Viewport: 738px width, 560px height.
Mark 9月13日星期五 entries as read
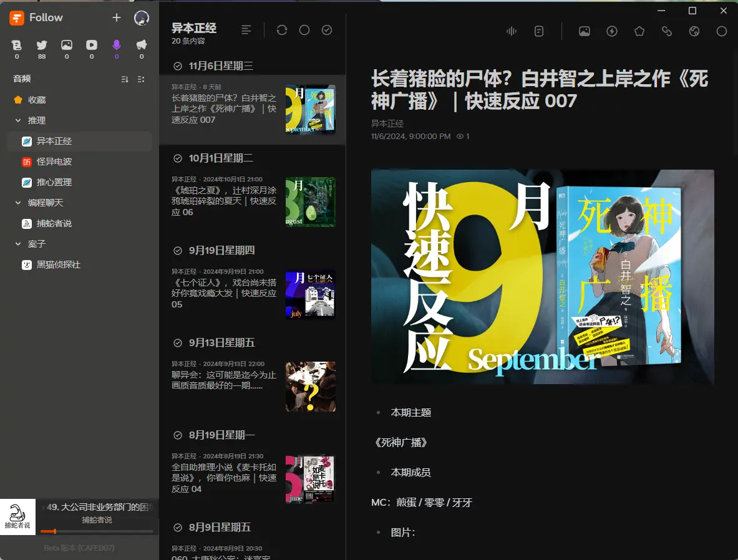pyautogui.click(x=178, y=342)
